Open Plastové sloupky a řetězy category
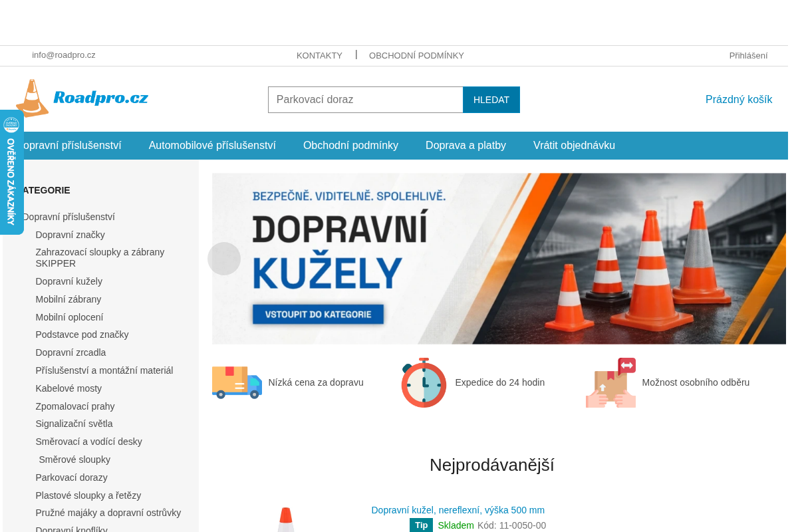The image size is (798, 532). pyautogui.click(x=88, y=495)
